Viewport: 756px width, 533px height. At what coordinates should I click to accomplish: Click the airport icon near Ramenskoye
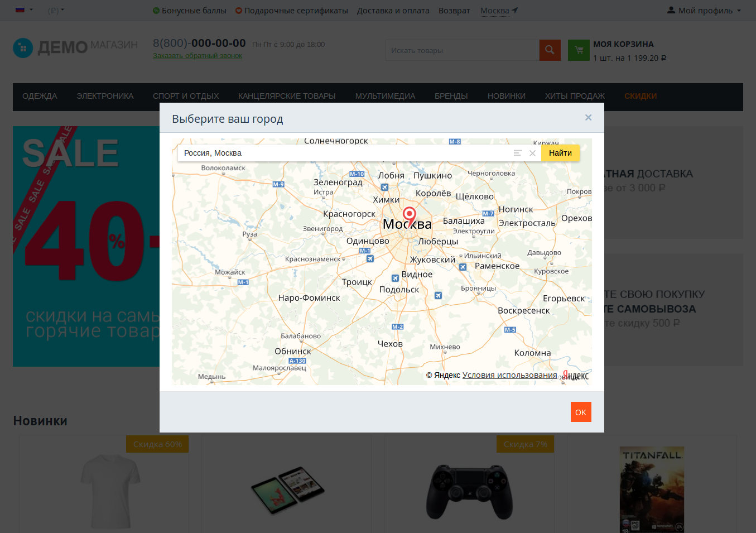463,267
